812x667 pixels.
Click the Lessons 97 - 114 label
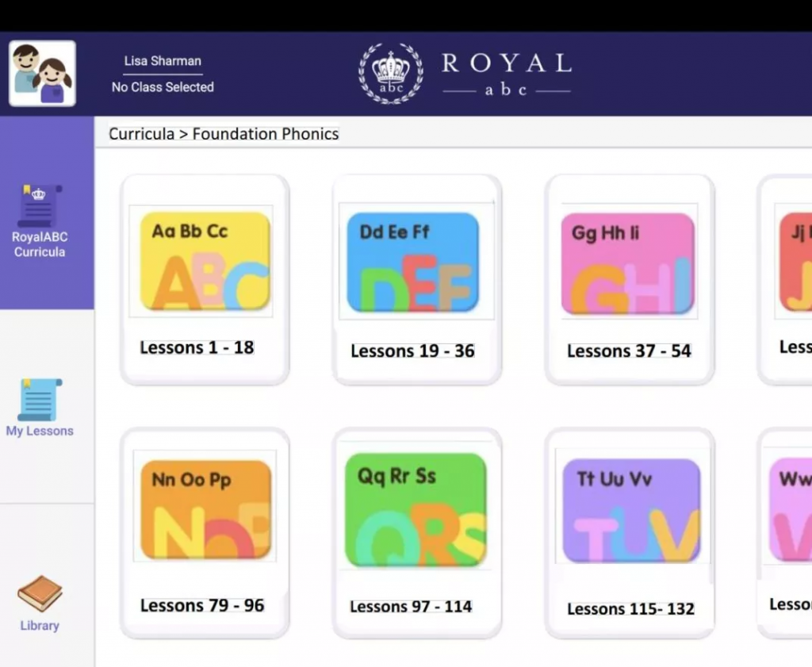click(411, 607)
